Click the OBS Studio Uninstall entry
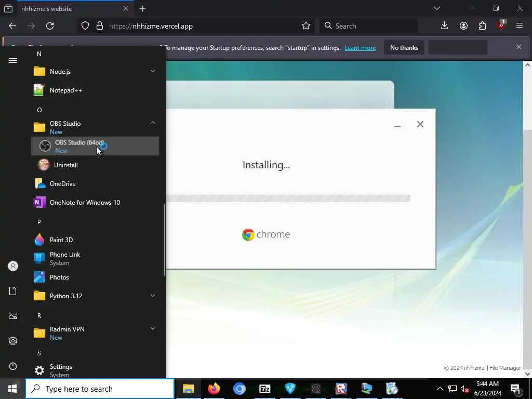Viewport: 532px width, 399px height. [x=95, y=165]
